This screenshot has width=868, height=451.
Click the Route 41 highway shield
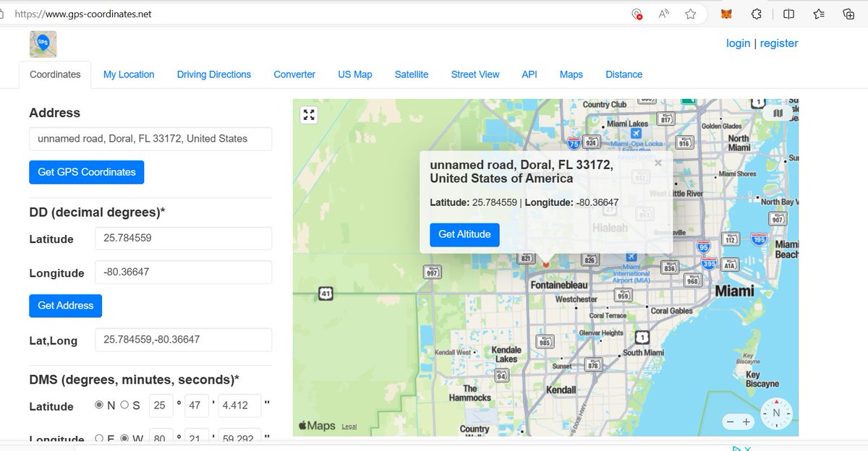tap(325, 293)
